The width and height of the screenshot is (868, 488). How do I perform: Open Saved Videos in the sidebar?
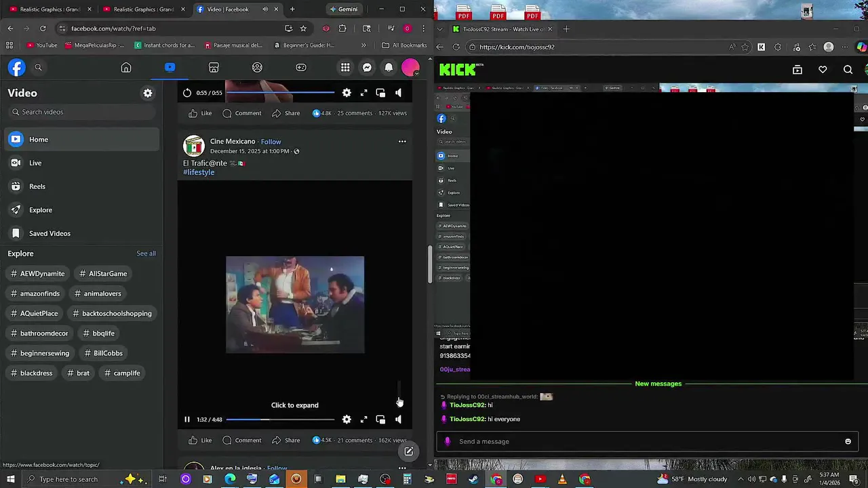[81, 233]
